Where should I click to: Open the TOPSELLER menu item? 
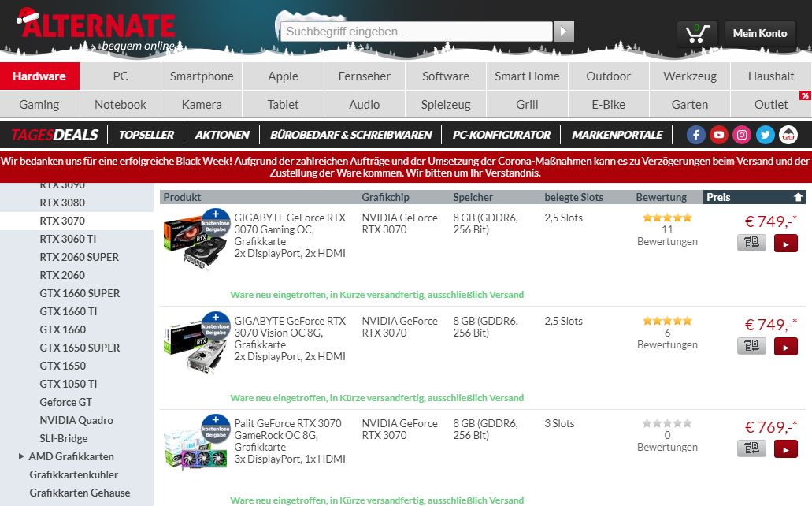pyautogui.click(x=146, y=135)
